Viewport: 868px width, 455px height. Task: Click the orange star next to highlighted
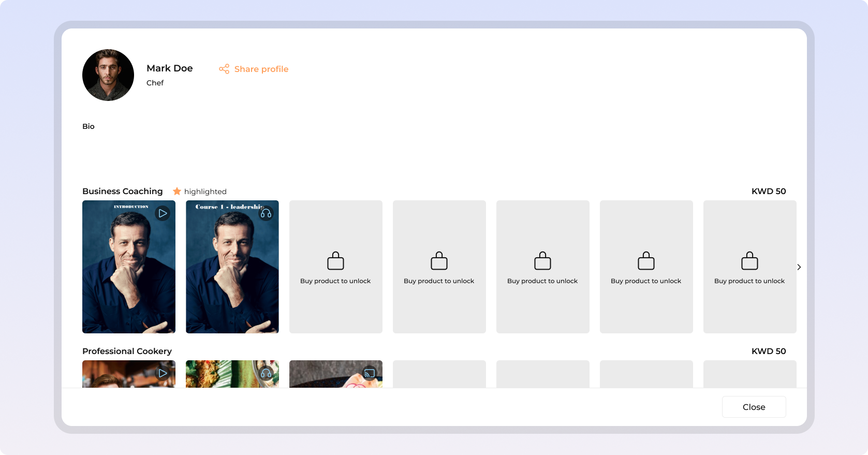(177, 191)
